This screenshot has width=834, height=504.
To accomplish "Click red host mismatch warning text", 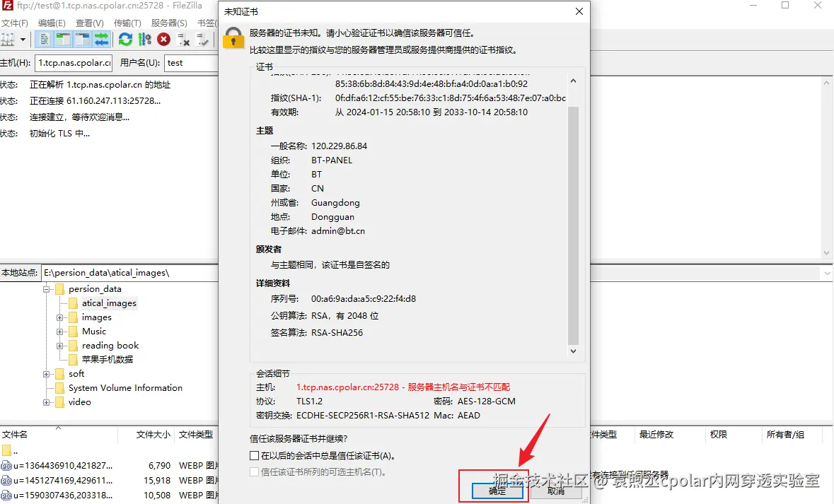I will click(x=403, y=387).
